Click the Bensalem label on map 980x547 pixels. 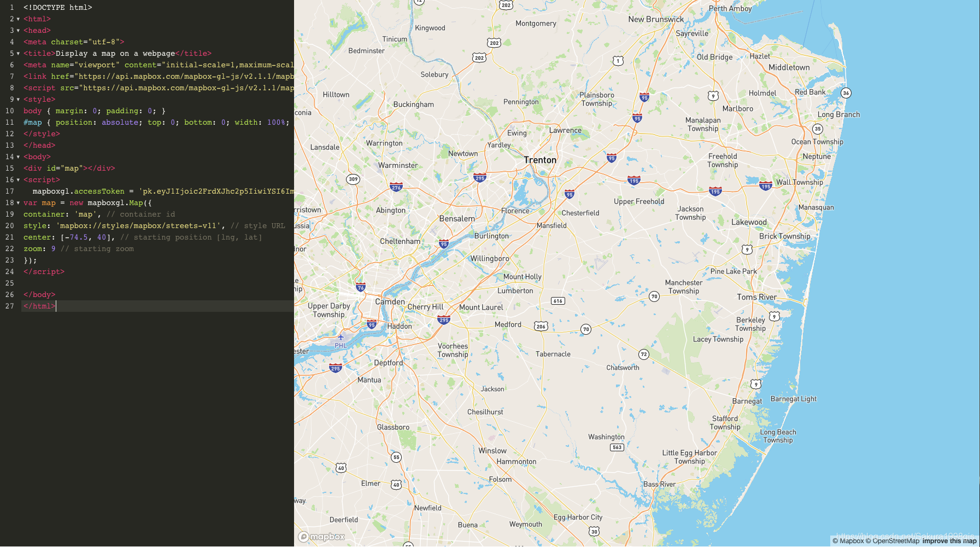click(457, 219)
